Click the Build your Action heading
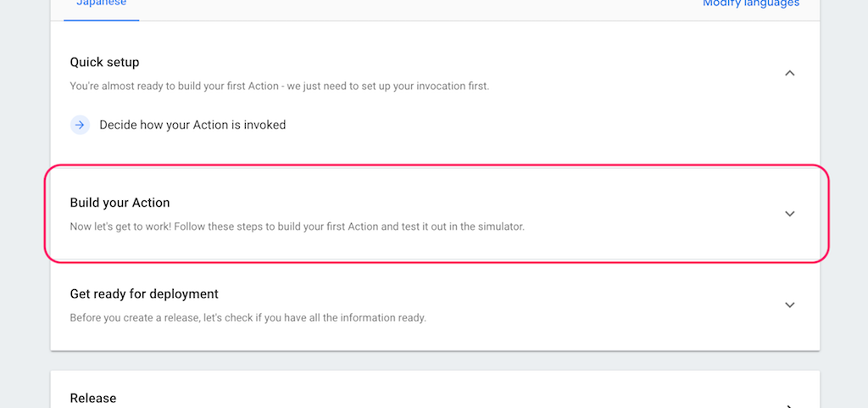This screenshot has height=408, width=868. pos(120,203)
